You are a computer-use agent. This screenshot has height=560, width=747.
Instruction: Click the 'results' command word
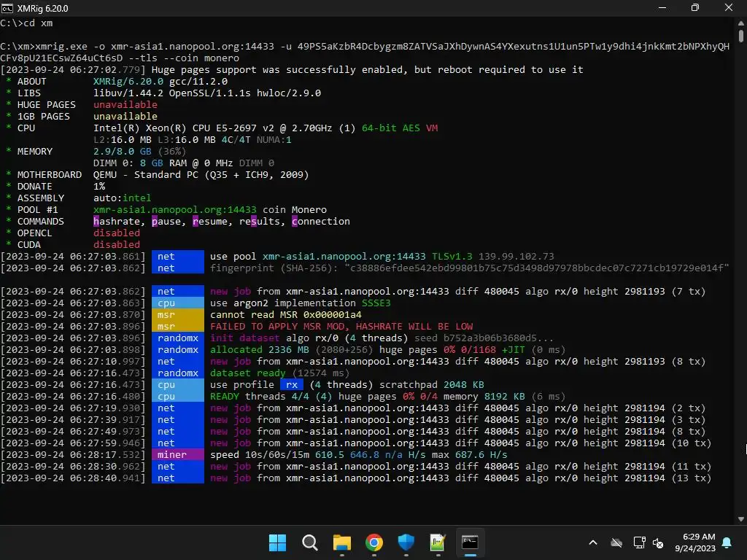click(260, 222)
